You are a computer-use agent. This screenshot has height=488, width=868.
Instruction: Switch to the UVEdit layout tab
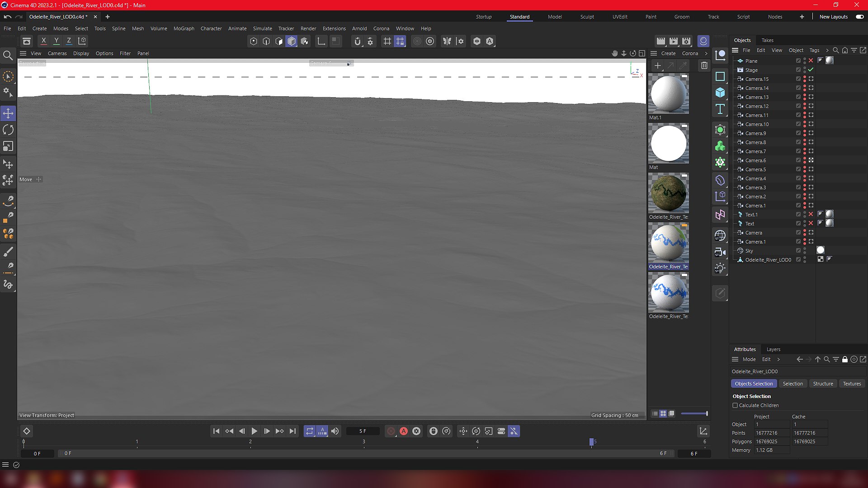tap(620, 17)
